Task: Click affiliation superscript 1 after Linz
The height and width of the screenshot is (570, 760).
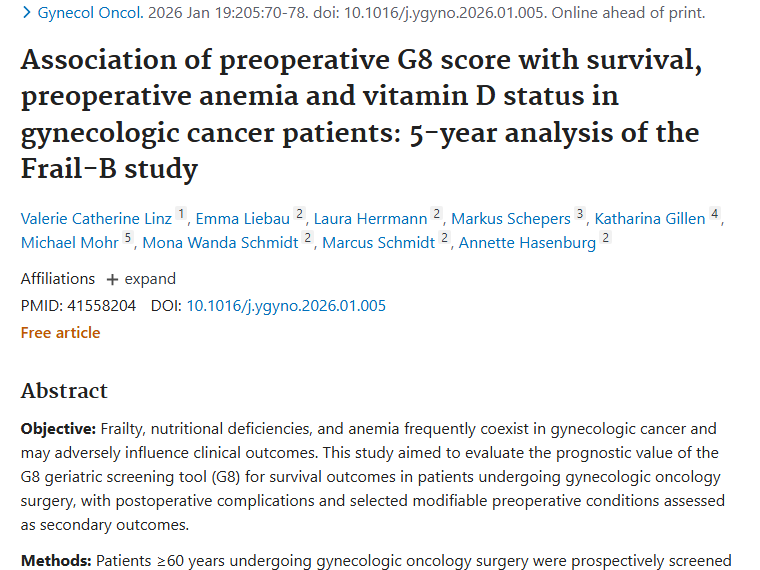Action: (x=181, y=214)
